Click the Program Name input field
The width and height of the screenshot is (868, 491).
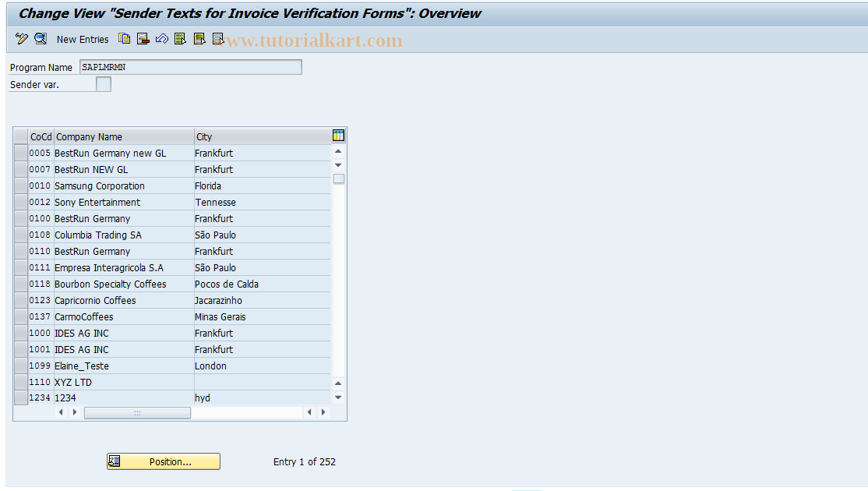[190, 67]
